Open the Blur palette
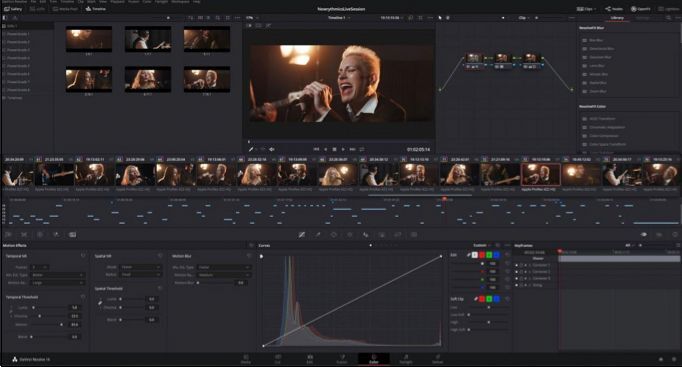The image size is (682, 367). click(x=366, y=234)
